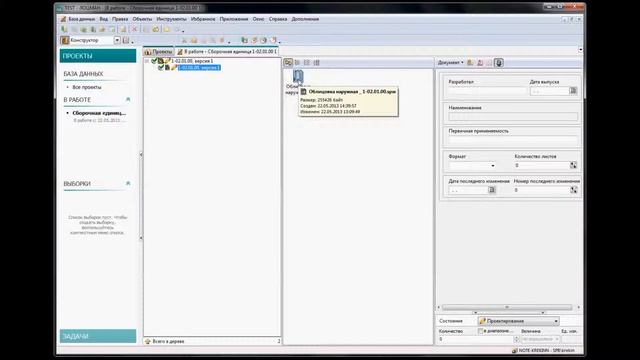Select the В работе - Сборочная единица tab
Image resolution: width=640 pixels, height=360 pixels.
pyautogui.click(x=227, y=52)
